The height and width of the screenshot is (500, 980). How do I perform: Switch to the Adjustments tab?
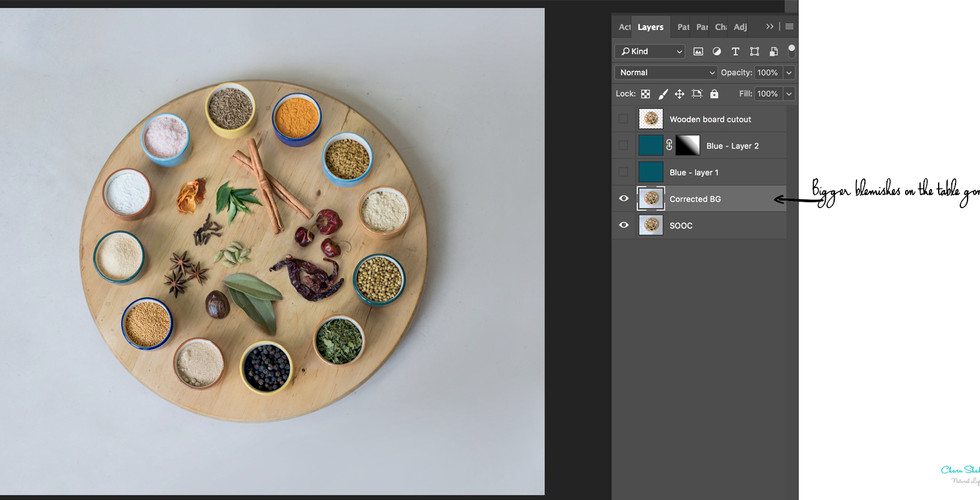click(x=740, y=27)
